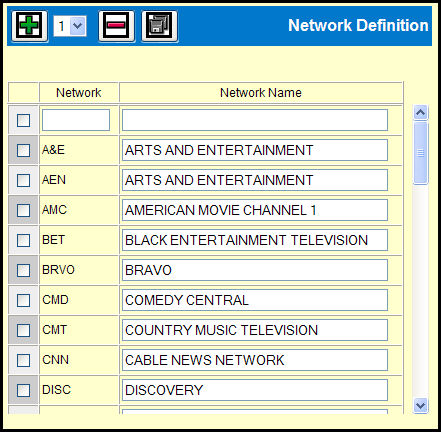Click the AMC network code

point(55,210)
